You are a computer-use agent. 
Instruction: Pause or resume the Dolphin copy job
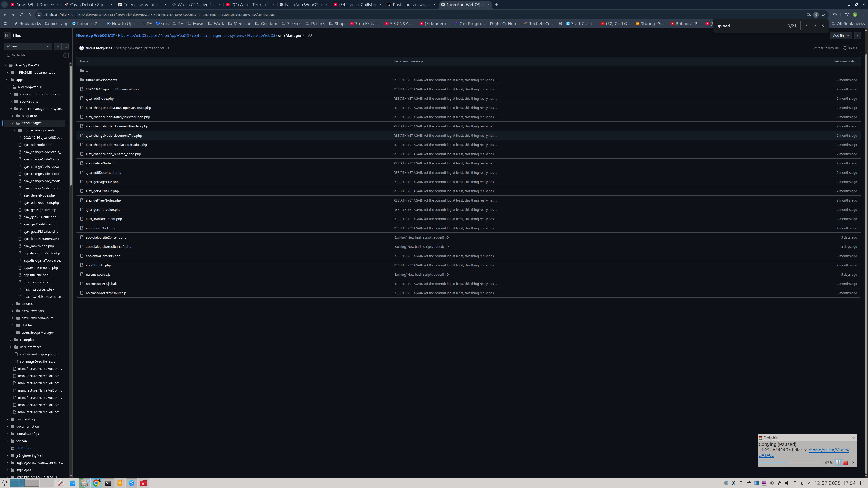click(x=838, y=463)
